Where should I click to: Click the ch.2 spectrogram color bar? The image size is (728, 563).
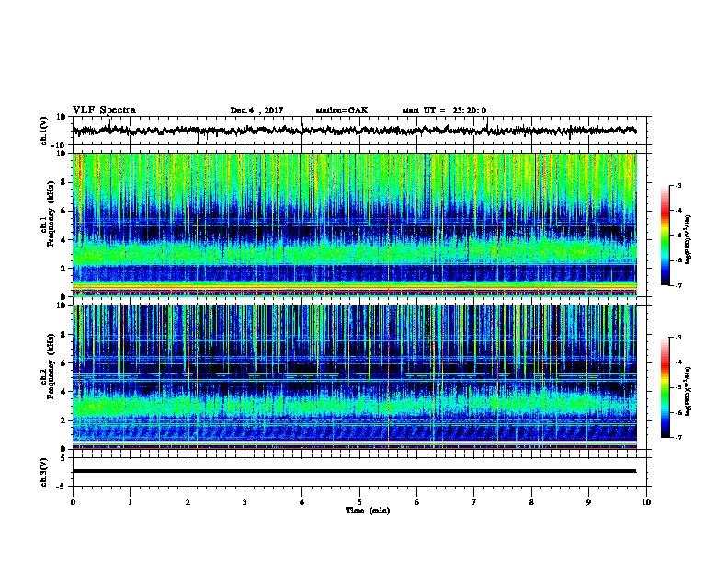click(x=665, y=387)
